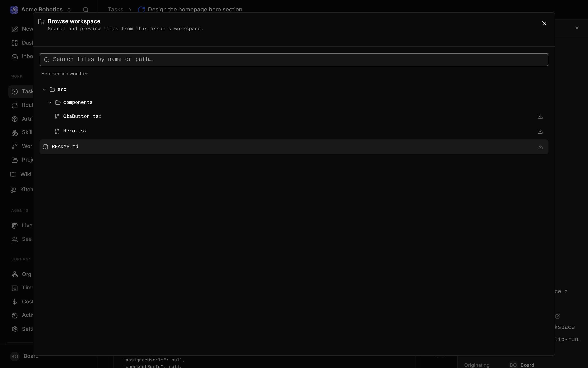Open the Timeline list icon
Viewport: 588px width, 368px height.
coord(14,288)
